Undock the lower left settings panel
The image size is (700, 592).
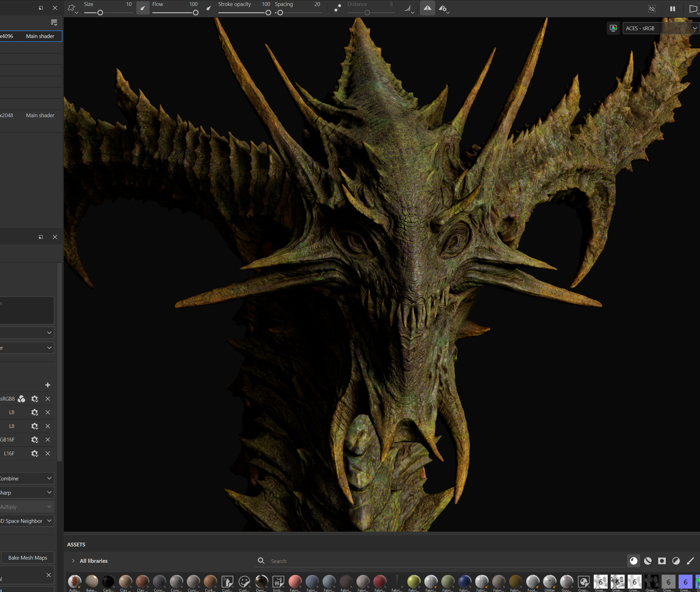pyautogui.click(x=41, y=237)
